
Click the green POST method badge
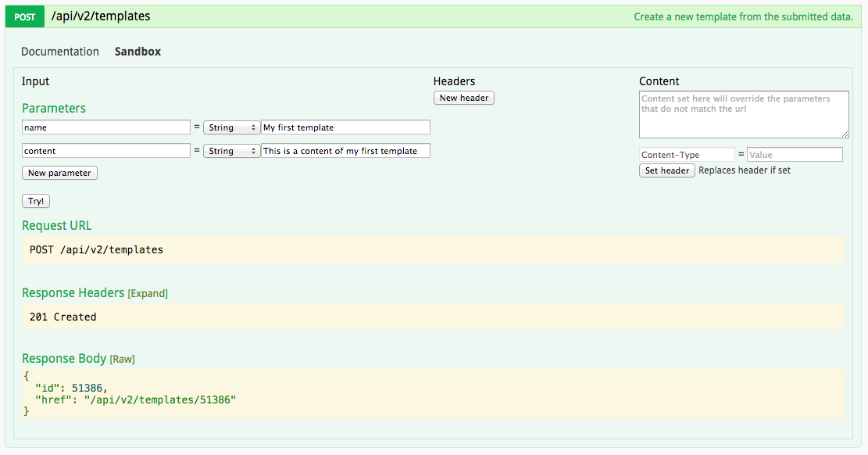click(25, 16)
